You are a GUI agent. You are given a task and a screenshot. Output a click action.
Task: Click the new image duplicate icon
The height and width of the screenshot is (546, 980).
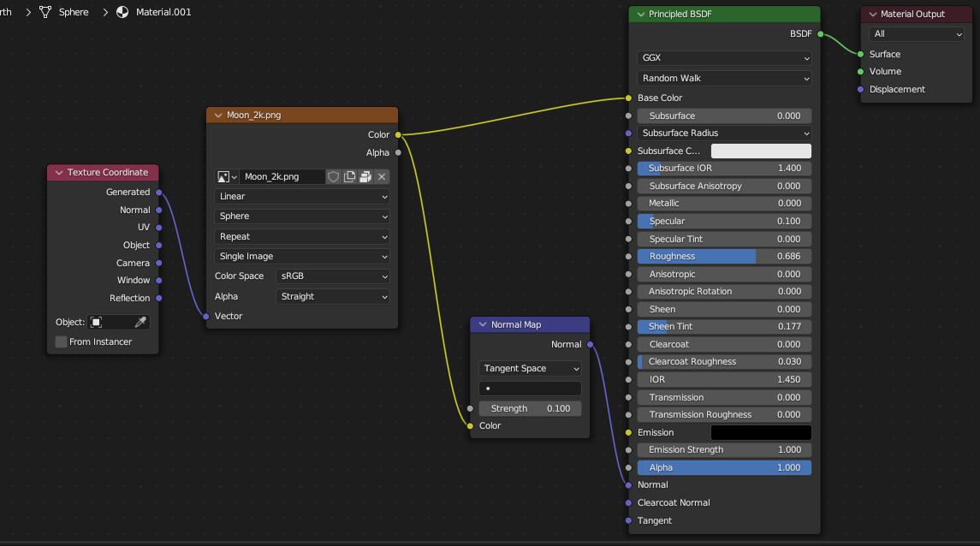pos(349,177)
